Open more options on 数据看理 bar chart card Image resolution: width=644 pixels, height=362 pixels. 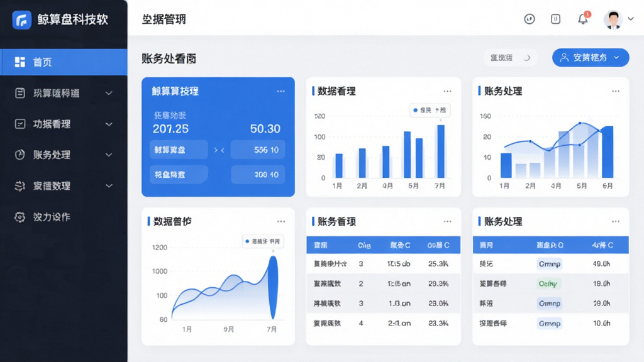(447, 91)
